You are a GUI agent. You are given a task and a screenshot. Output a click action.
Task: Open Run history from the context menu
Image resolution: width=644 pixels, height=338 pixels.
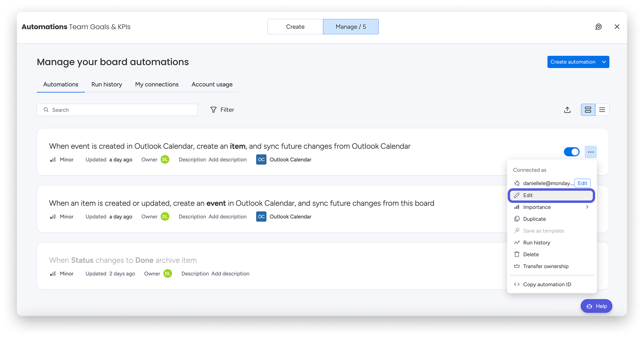click(551, 243)
